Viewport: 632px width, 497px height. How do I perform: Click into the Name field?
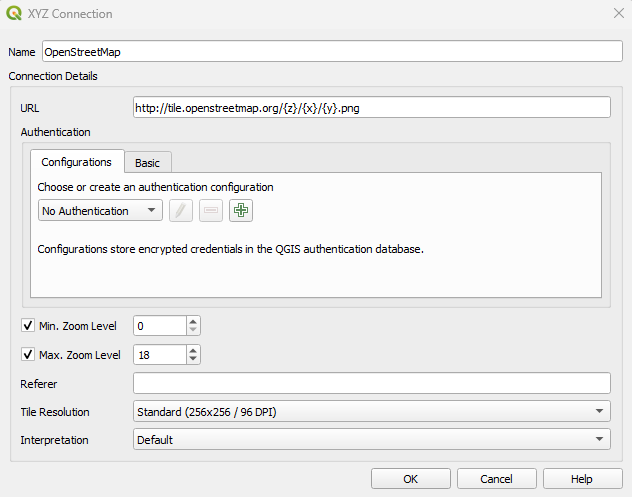pyautogui.click(x=332, y=52)
